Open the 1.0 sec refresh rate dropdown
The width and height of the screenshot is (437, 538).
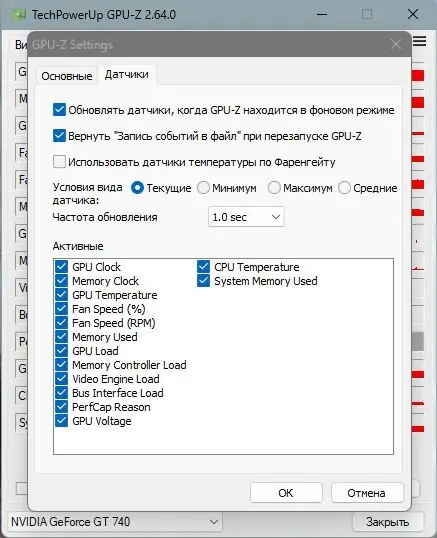click(246, 217)
